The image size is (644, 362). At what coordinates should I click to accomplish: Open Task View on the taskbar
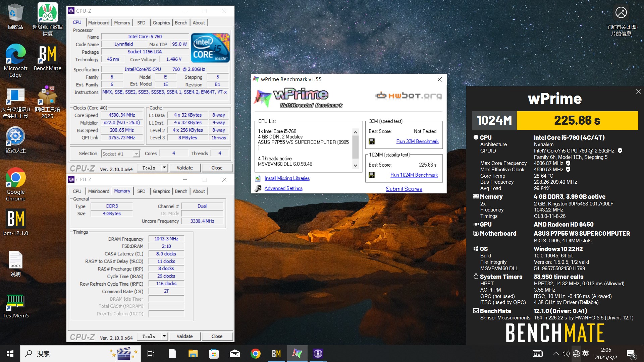click(x=151, y=354)
